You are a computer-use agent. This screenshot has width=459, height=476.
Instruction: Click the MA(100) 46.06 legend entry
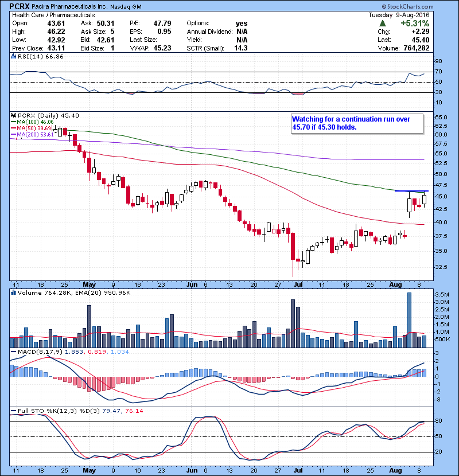[x=32, y=122]
